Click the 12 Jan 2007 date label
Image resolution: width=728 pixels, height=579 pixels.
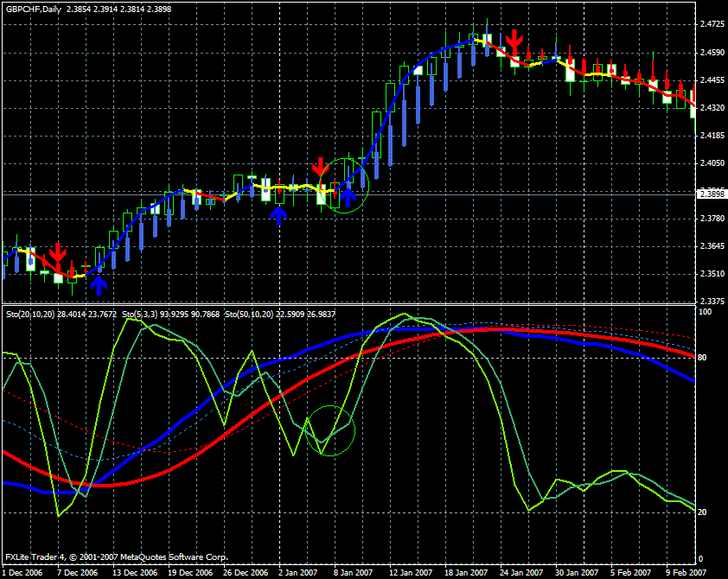pyautogui.click(x=411, y=572)
